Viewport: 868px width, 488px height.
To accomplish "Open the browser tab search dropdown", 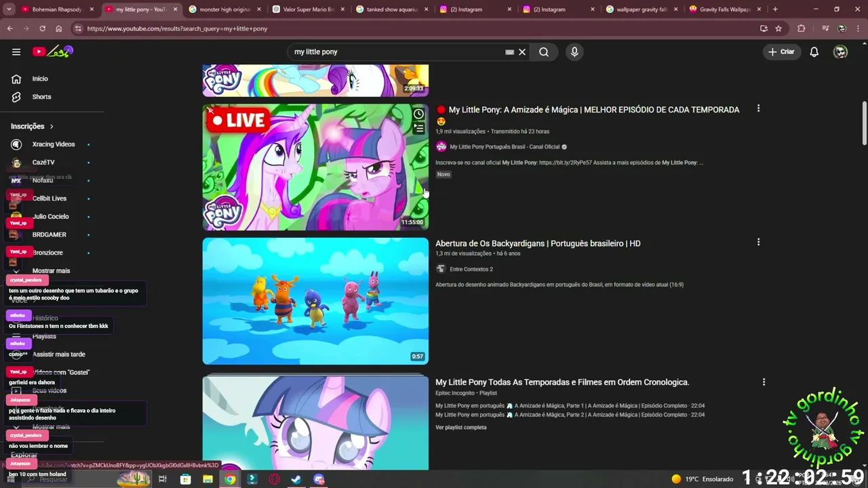I will 9,9.
